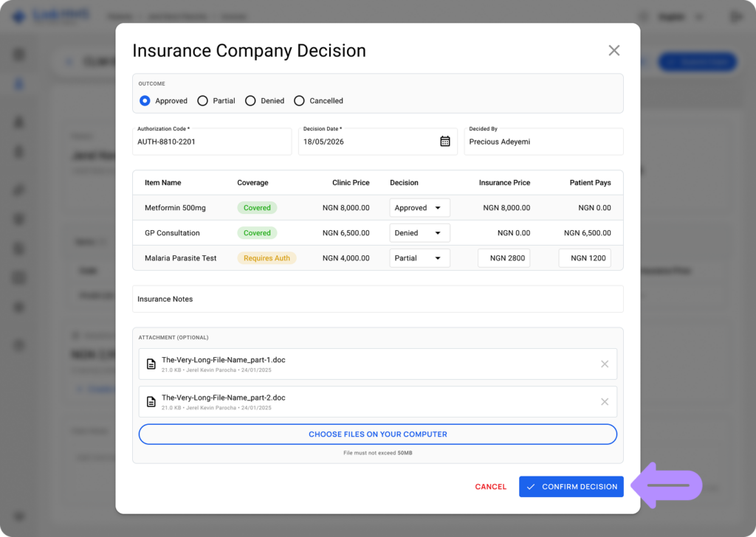This screenshot has width=756, height=537.
Task: Click clinic price NGN 4,000.00
Action: click(x=346, y=257)
